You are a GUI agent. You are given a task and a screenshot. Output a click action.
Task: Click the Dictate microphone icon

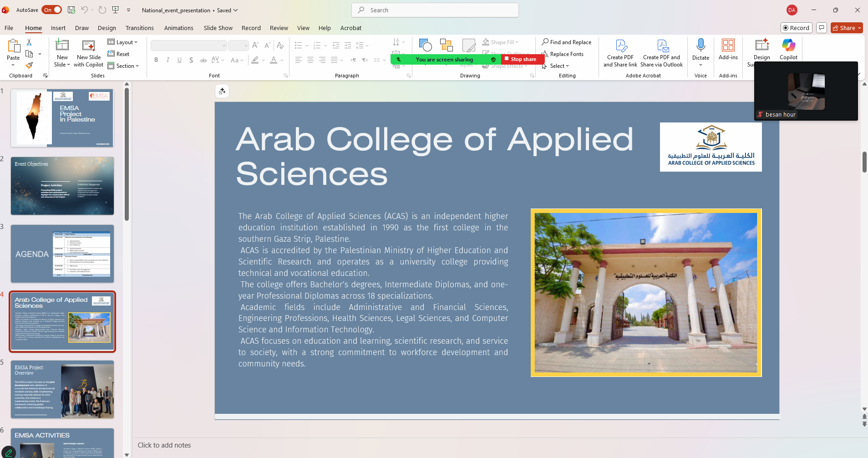coord(700,46)
